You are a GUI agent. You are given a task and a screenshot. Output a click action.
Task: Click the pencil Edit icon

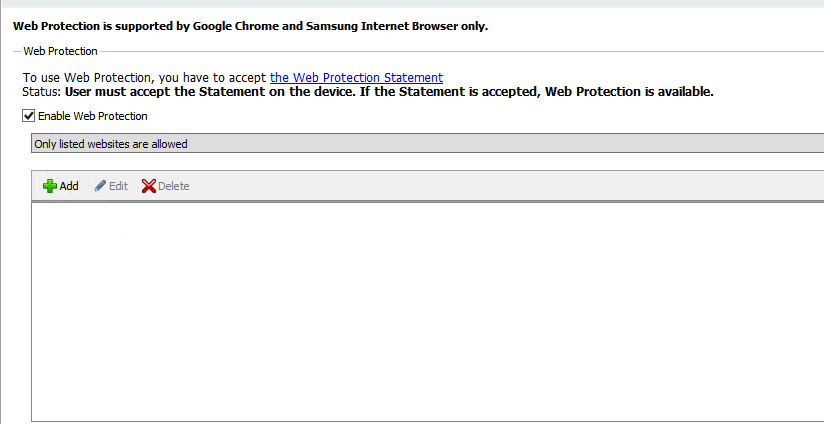click(x=100, y=186)
